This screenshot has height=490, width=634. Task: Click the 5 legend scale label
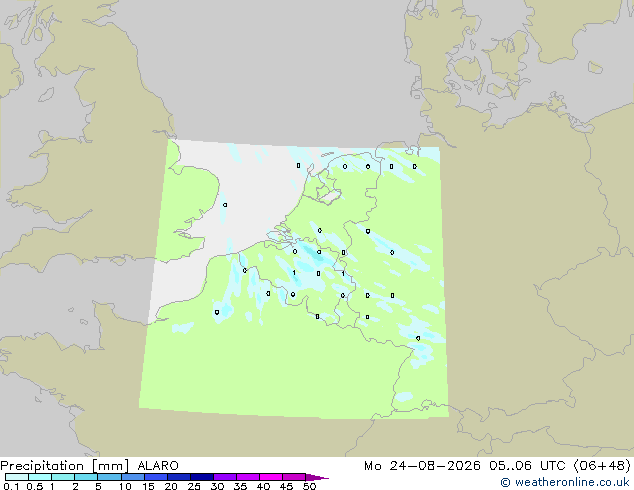point(98,486)
